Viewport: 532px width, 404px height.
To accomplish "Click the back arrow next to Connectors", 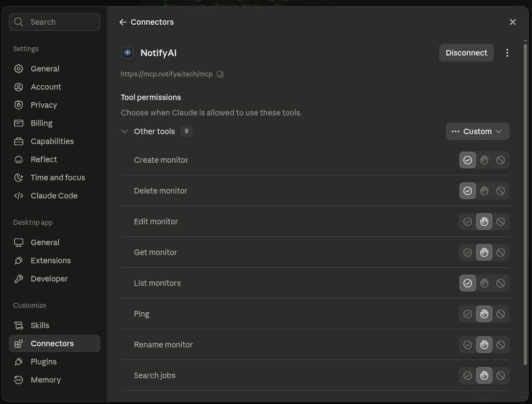I will 123,22.
